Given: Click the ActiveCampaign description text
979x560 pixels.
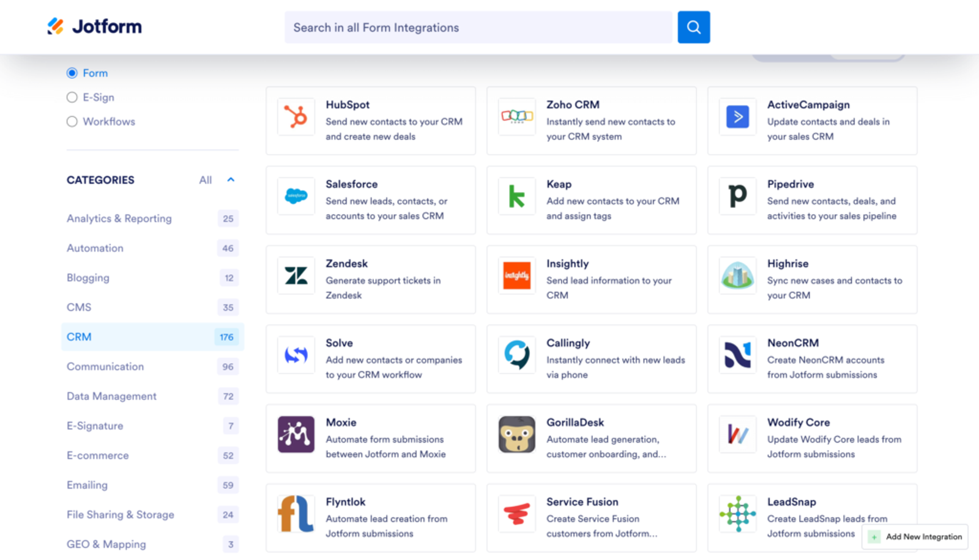Looking at the screenshot, I should (x=828, y=129).
